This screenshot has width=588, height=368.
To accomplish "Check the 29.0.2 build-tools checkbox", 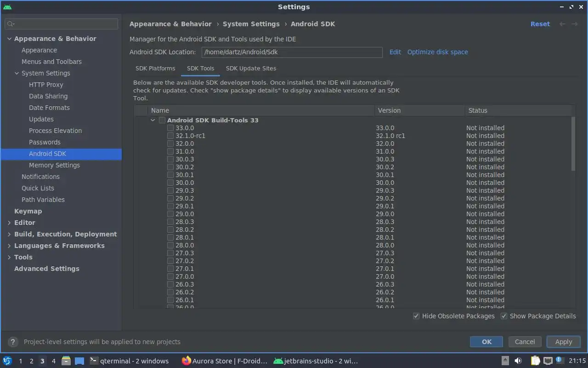I will click(170, 198).
